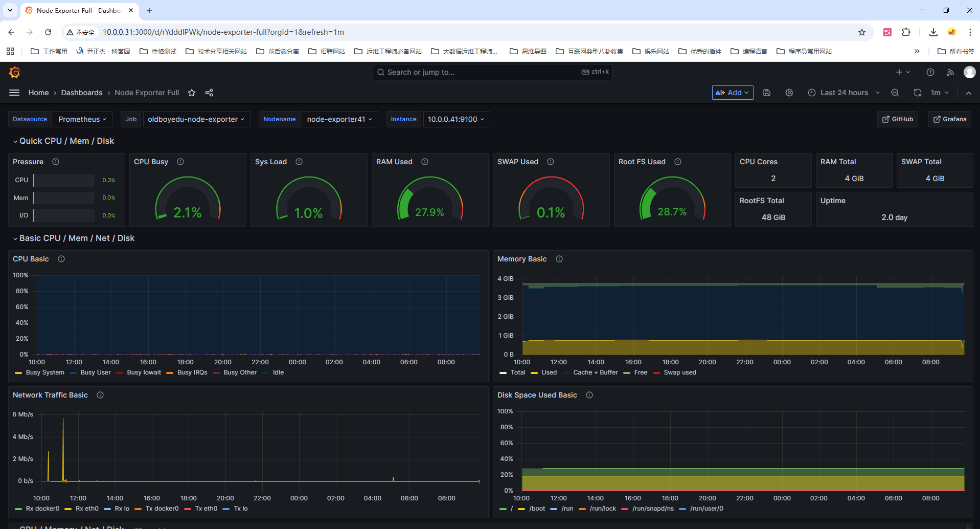This screenshot has width=980, height=529.
Task: Zoom out the time range
Action: click(895, 93)
